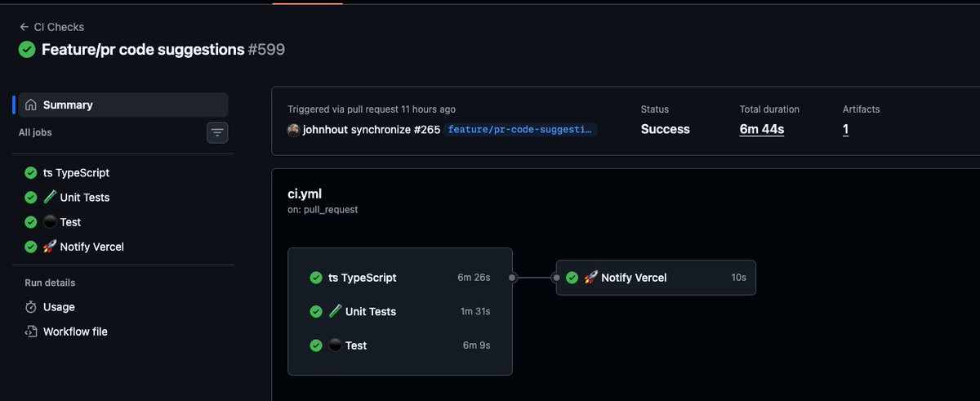Click the test tube emoji in the graph

coord(335,311)
